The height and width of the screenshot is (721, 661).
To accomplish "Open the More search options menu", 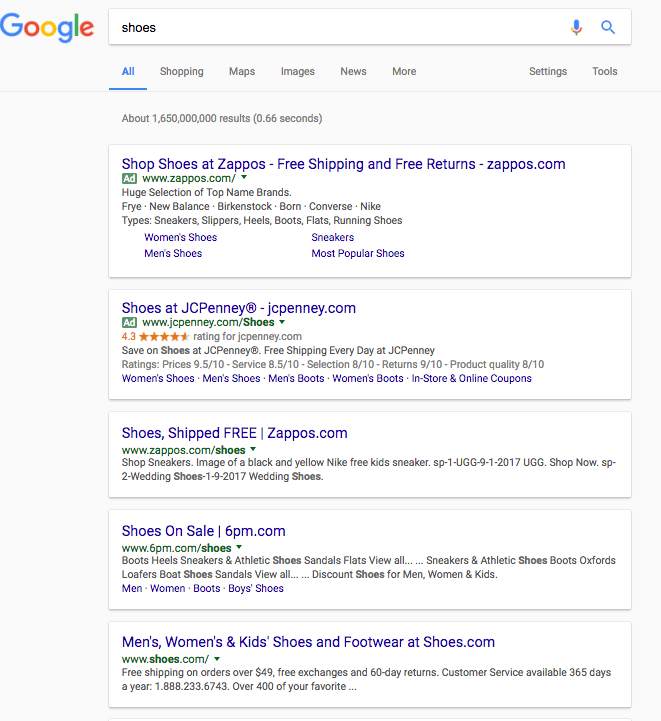I will (404, 71).
